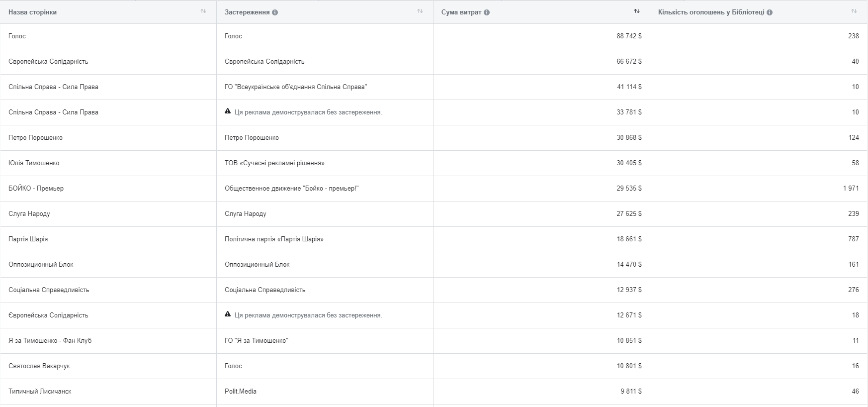Click the Оппозиционный Блок page name

(41, 265)
